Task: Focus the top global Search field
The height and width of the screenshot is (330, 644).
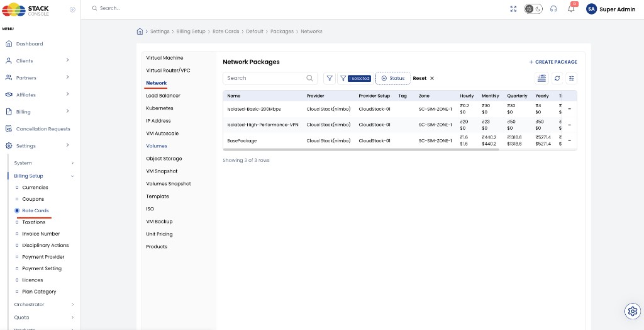Action: tap(109, 8)
